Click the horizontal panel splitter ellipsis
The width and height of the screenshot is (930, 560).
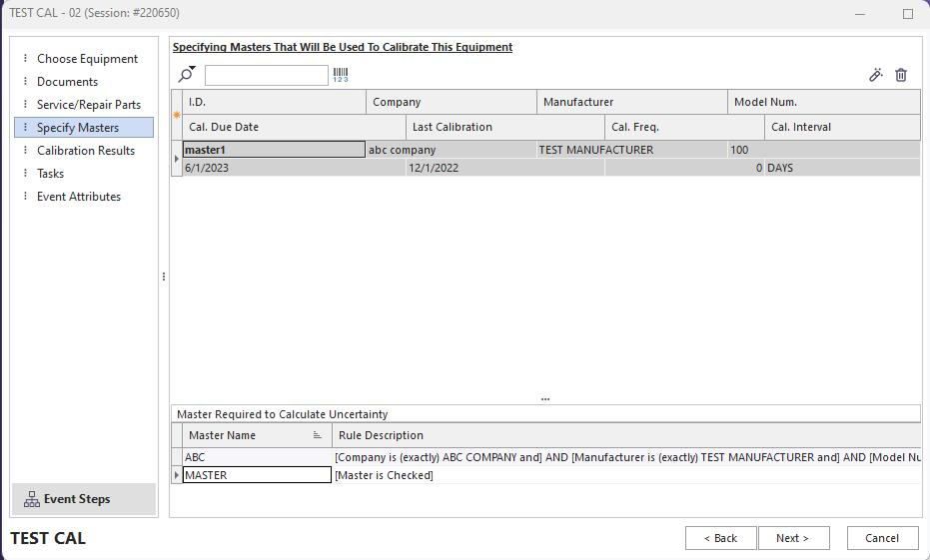(x=544, y=398)
